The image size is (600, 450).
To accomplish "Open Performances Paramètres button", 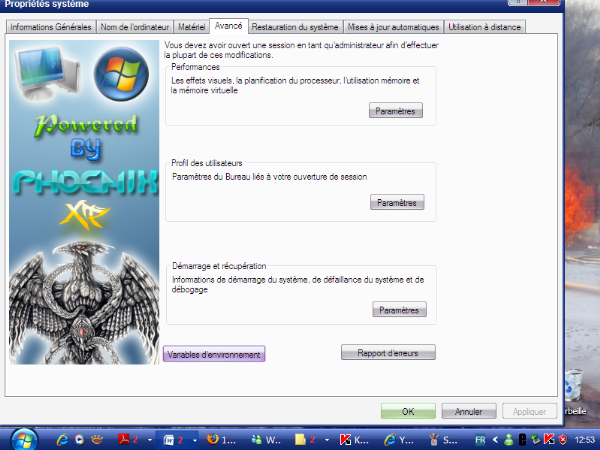I will pyautogui.click(x=396, y=111).
